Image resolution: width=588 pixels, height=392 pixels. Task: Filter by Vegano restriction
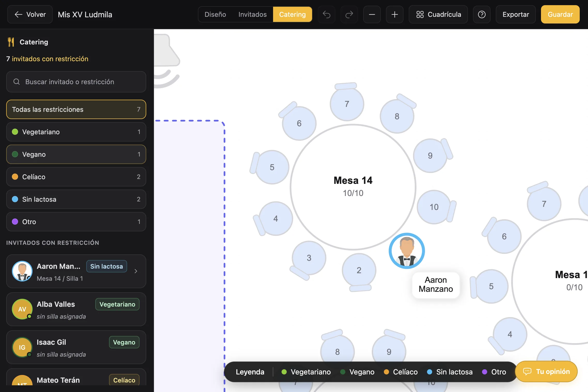(x=76, y=154)
